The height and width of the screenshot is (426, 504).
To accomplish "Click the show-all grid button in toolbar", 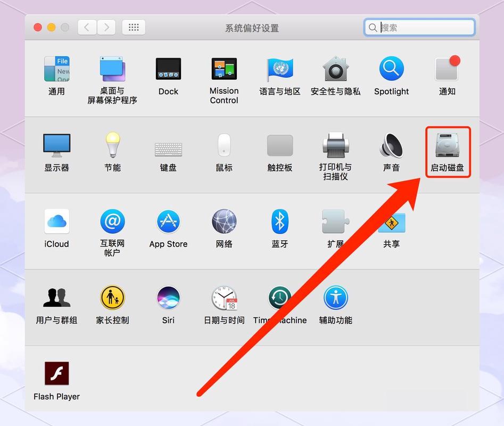I will point(134,27).
